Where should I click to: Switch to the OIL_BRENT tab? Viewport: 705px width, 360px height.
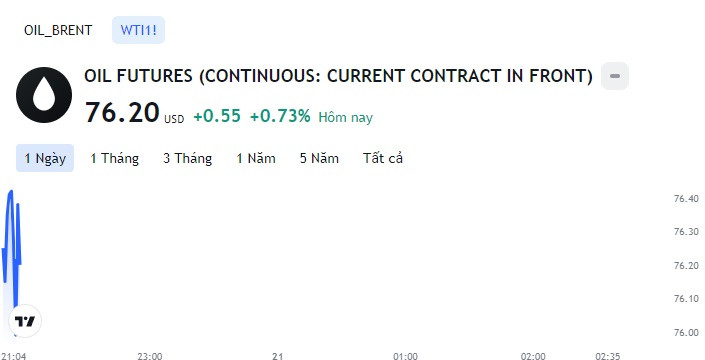point(58,30)
